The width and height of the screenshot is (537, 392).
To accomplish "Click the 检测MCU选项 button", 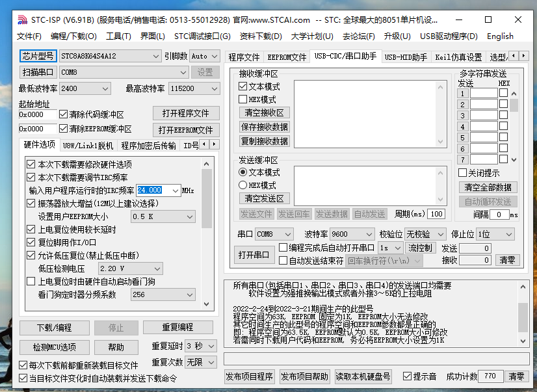I will [55, 347].
